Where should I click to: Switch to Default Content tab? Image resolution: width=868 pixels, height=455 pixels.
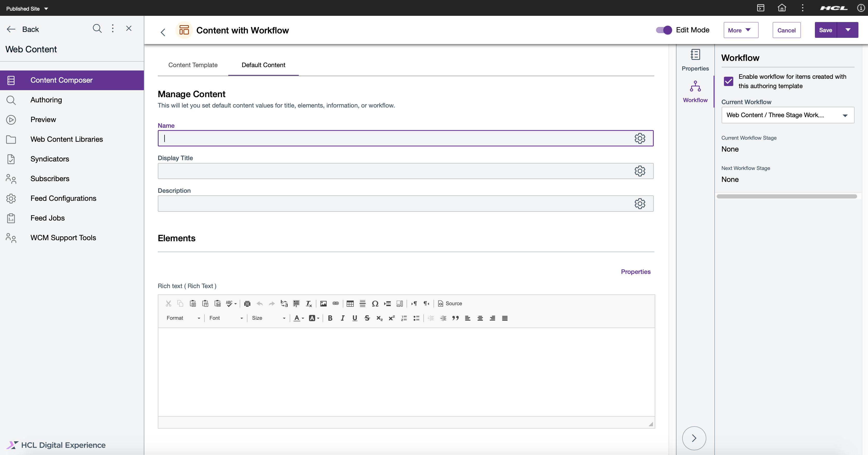tap(264, 65)
